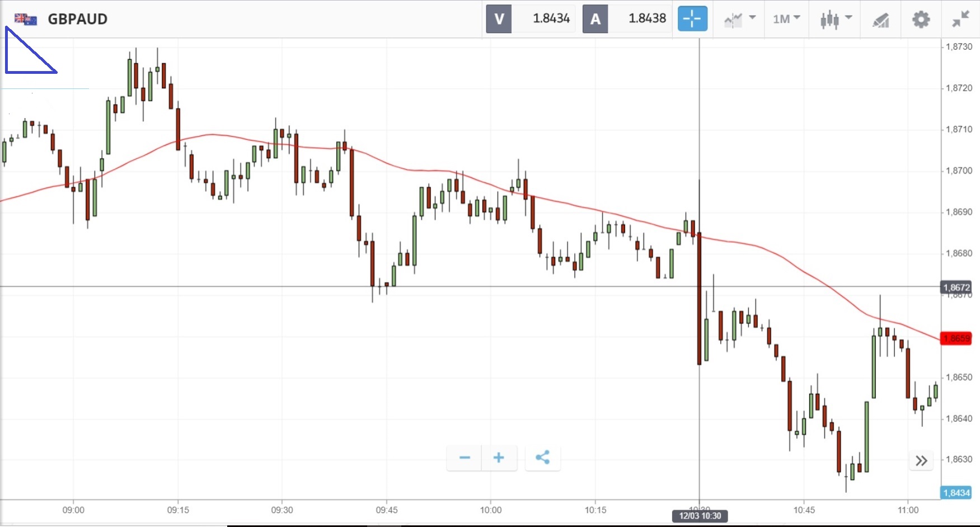Open chart settings gear

pos(921,20)
